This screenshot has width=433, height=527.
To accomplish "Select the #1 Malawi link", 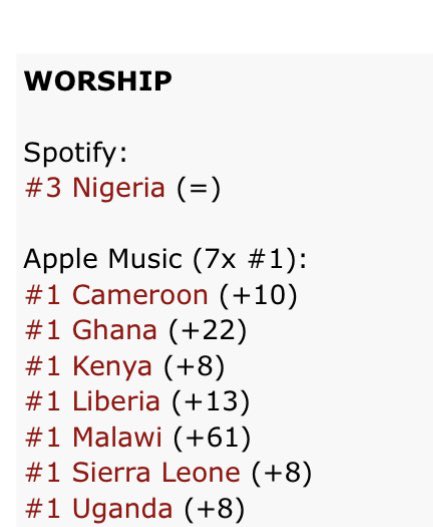I will point(93,437).
